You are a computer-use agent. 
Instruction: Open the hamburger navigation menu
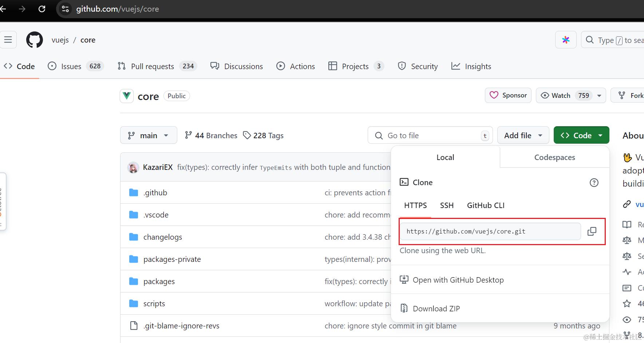[8, 40]
